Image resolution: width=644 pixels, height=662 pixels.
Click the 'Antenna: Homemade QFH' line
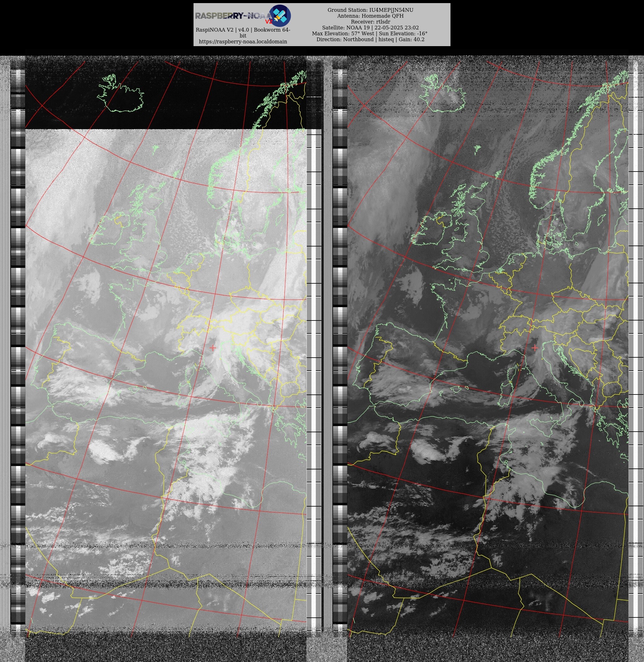370,16
